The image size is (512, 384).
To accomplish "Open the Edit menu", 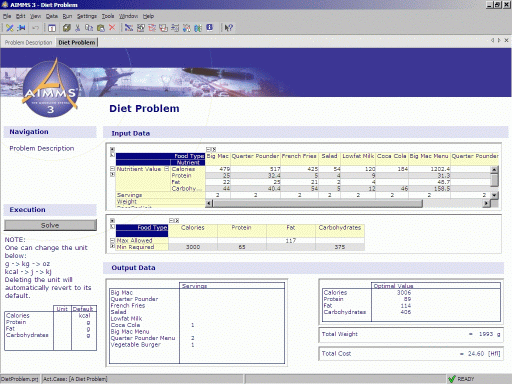I will click(x=21, y=16).
